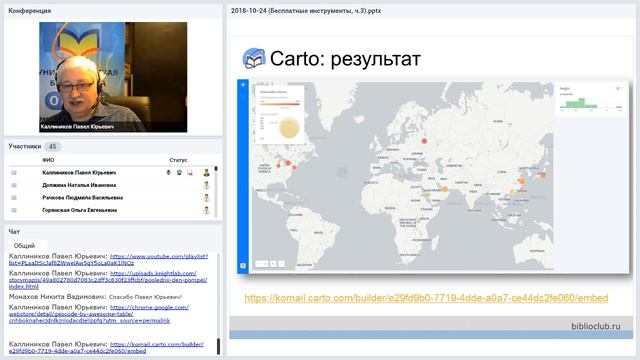Click microphone status icon of Каллиников Павел Юрьевич
This screenshot has height=360, width=640.
tap(168, 173)
